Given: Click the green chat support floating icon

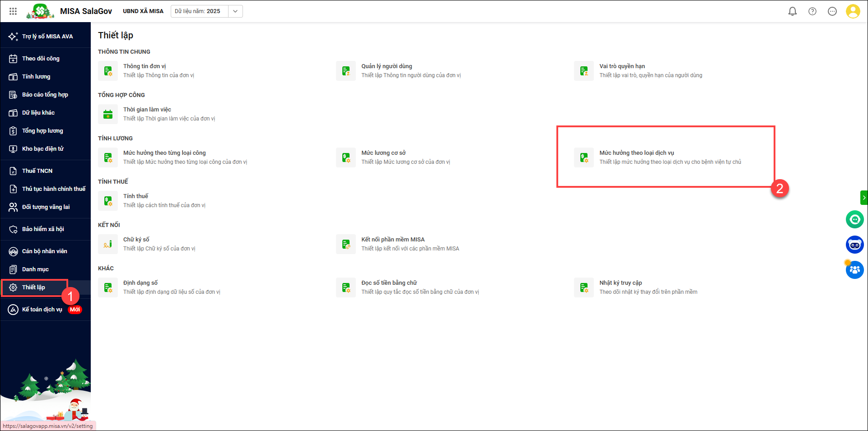Looking at the screenshot, I should [x=854, y=220].
